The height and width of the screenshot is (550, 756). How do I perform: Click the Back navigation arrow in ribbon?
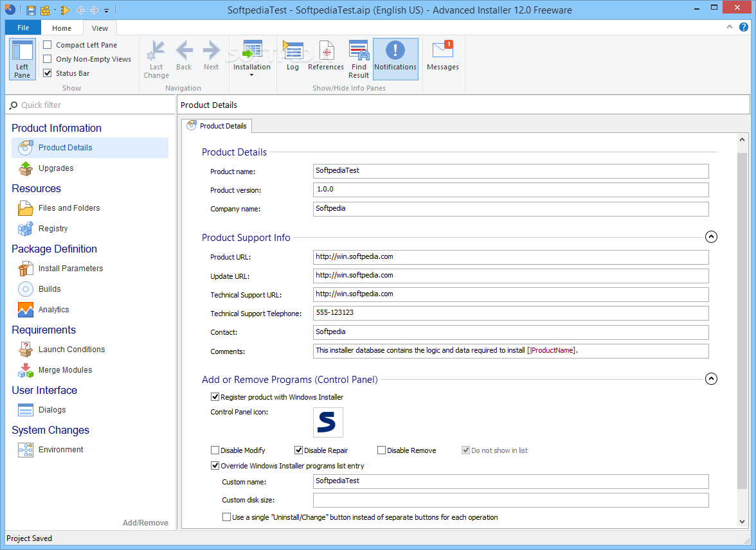coord(184,55)
